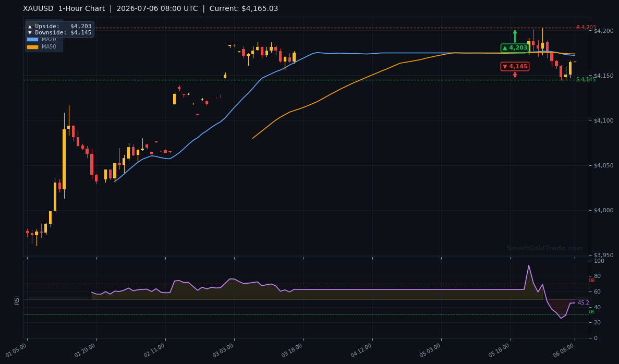
Task: Click the RSI axis value 20
Action: point(597,323)
